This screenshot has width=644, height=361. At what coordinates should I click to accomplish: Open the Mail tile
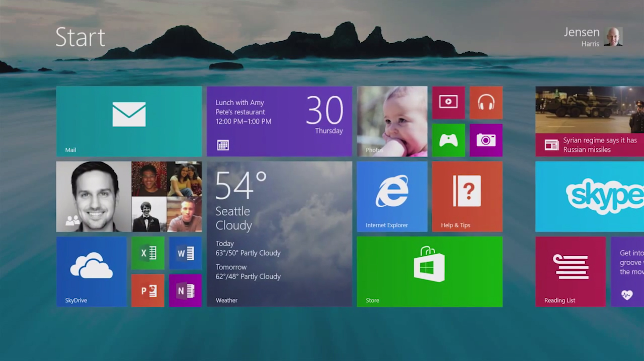tap(129, 121)
